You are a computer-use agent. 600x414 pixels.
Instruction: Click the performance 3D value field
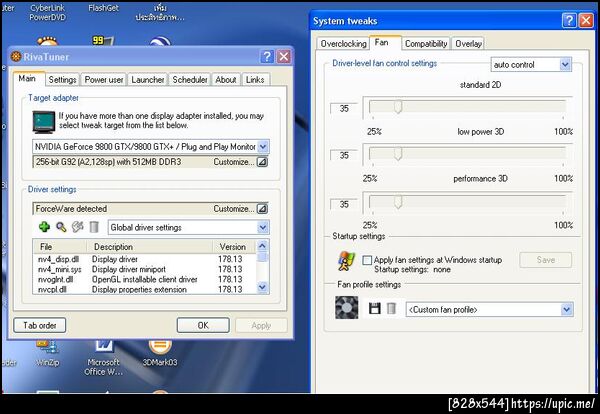pyautogui.click(x=344, y=204)
